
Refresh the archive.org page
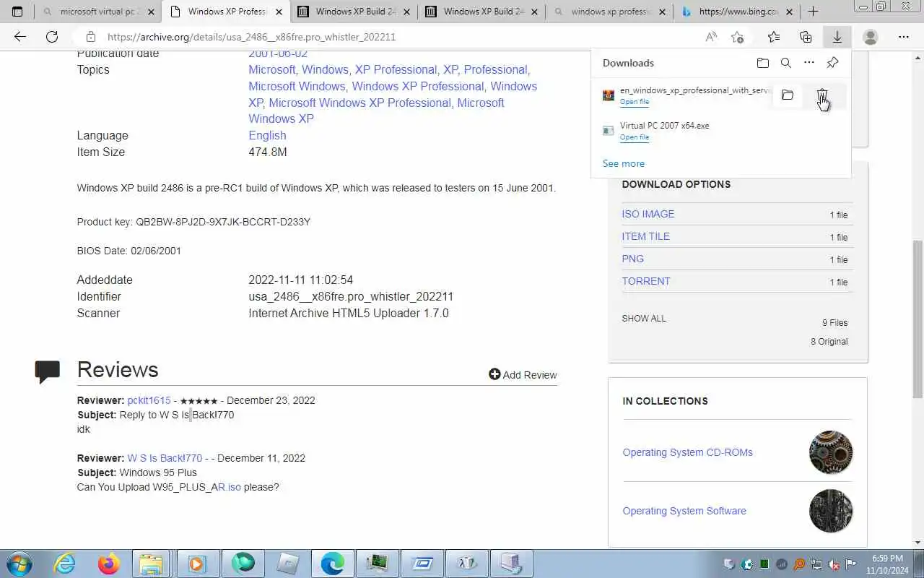pyautogui.click(x=52, y=37)
